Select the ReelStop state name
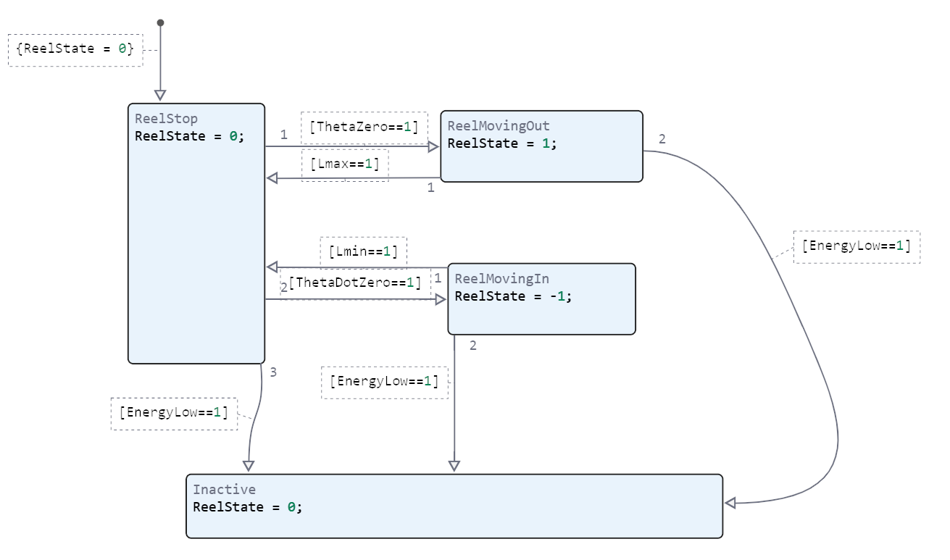This screenshot has width=950, height=560. pyautogui.click(x=166, y=119)
